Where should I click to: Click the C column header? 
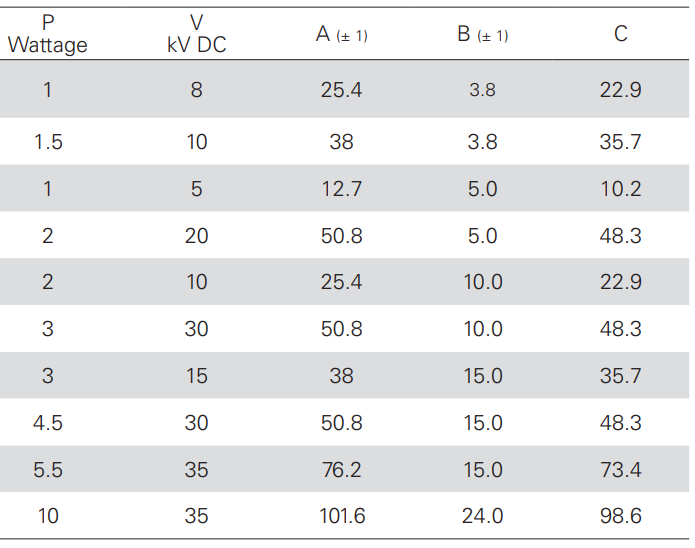(620, 34)
